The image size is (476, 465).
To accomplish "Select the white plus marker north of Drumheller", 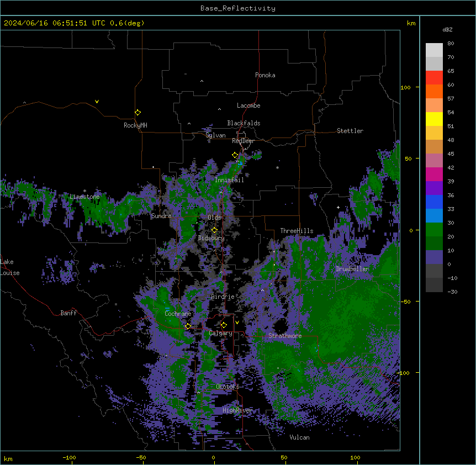I will [x=338, y=207].
